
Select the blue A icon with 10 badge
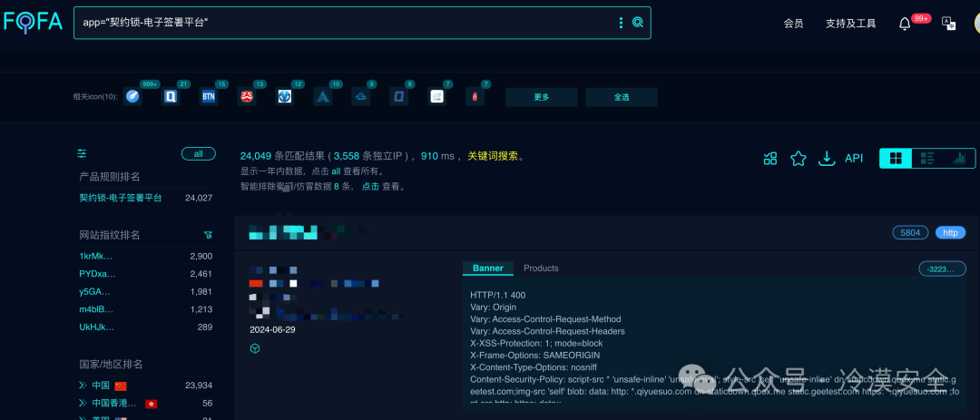(323, 96)
